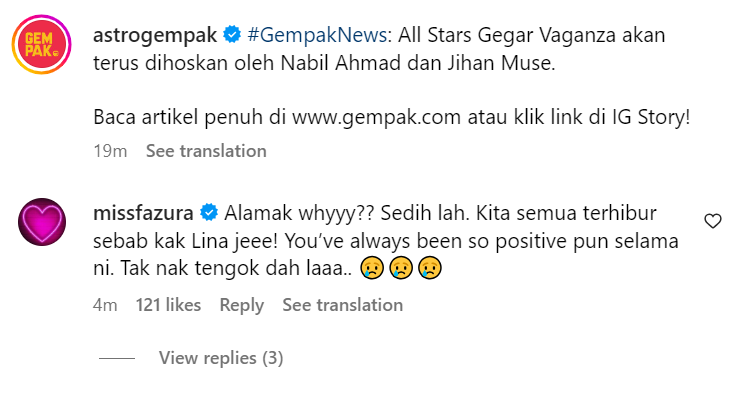Image resolution: width=732 pixels, height=395 pixels.
Task: Show who liked via 121 likes
Action: (169, 305)
